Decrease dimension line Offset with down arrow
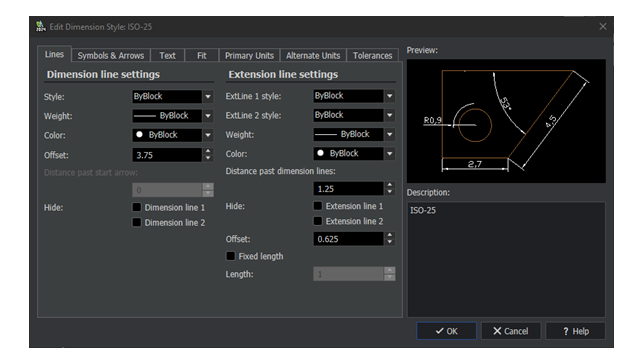Viewport: 640px width, 360px height. click(x=208, y=158)
